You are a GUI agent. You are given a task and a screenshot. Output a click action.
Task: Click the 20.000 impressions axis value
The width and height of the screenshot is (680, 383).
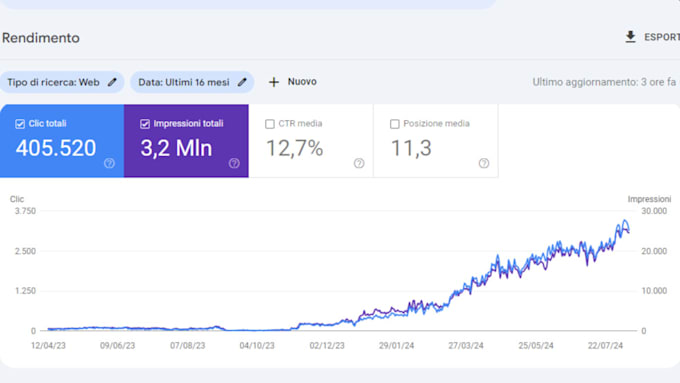pyautogui.click(x=654, y=251)
